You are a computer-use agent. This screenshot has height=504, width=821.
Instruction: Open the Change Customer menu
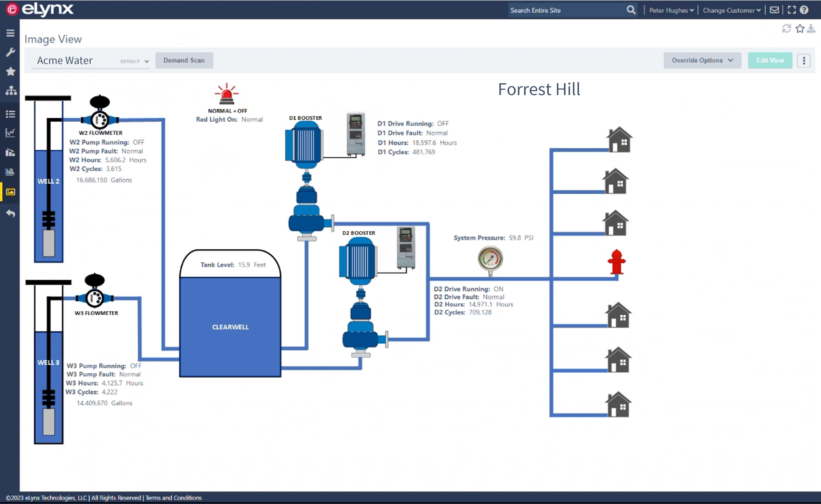[731, 10]
